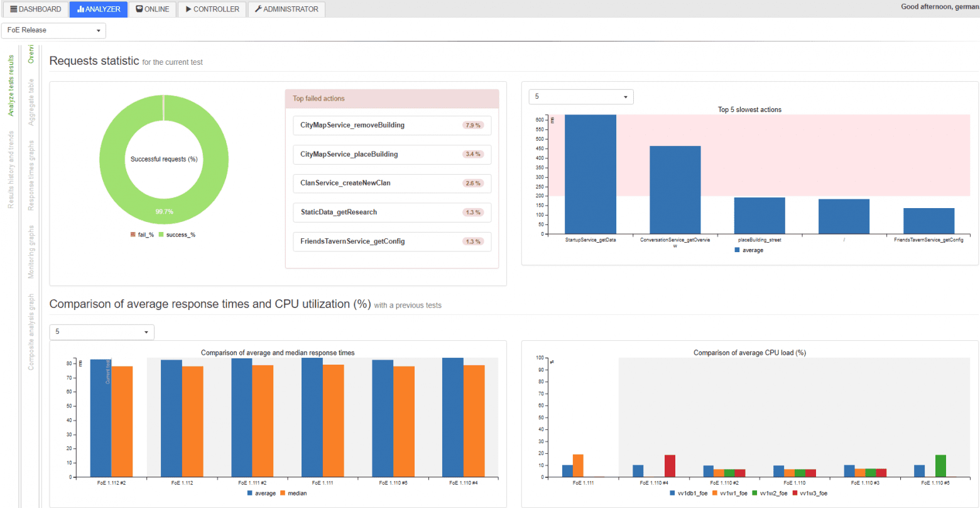The width and height of the screenshot is (980, 508).
Task: Click the Analyzer bar-chart icon
Action: click(x=80, y=9)
